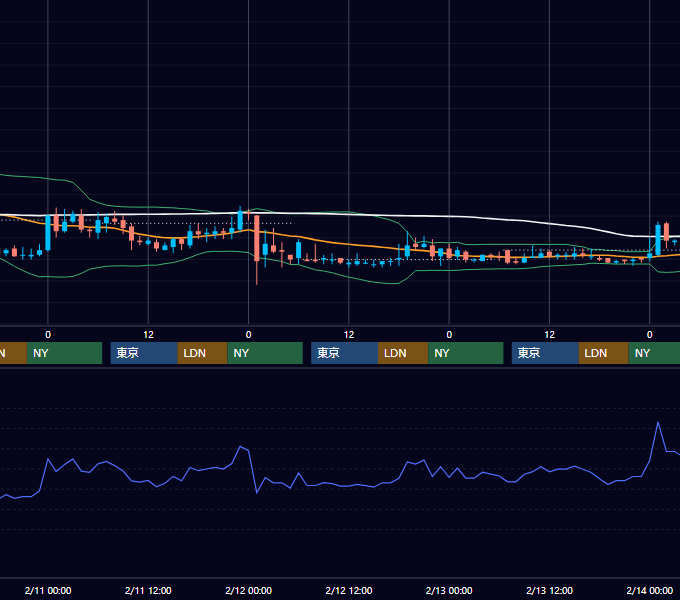Click the '2/13 00:00' date label

pyautogui.click(x=449, y=590)
